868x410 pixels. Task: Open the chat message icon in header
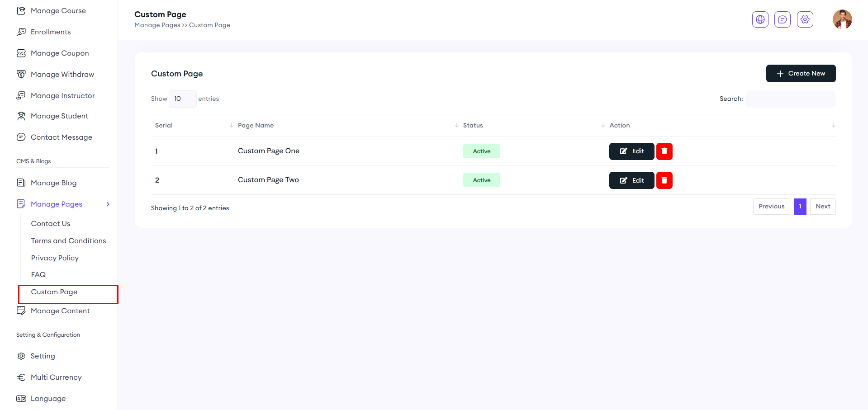(782, 19)
